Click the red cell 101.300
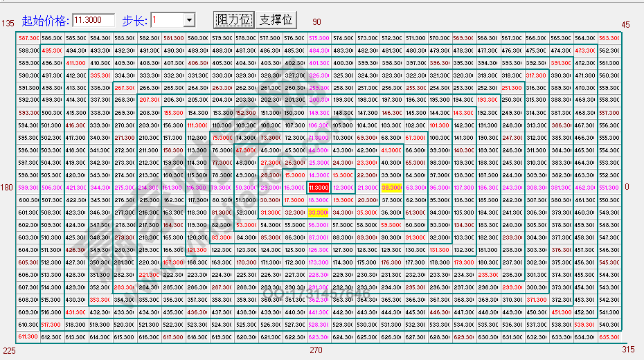644x360 pixels. tap(440, 125)
